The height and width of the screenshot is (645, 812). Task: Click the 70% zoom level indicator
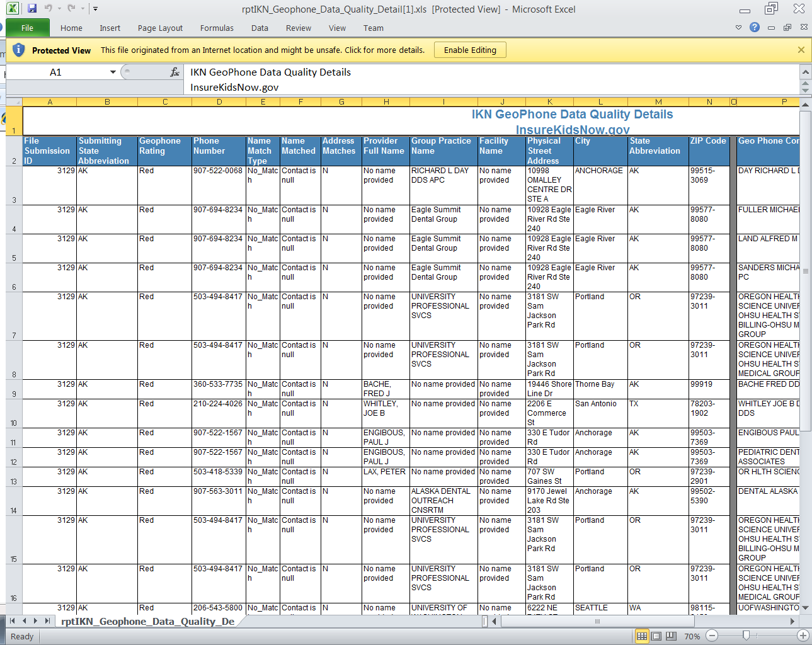click(x=692, y=636)
